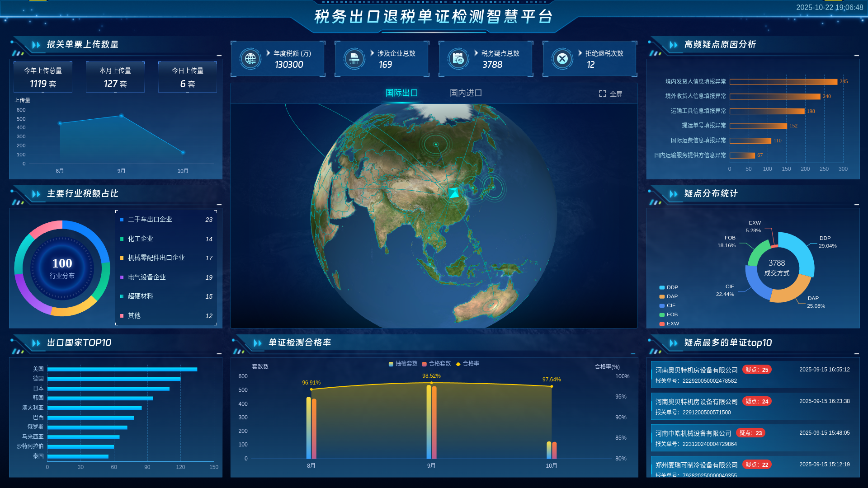The image size is (868, 488).
Task: Click the fullscreen icon on map panel
Action: (603, 94)
